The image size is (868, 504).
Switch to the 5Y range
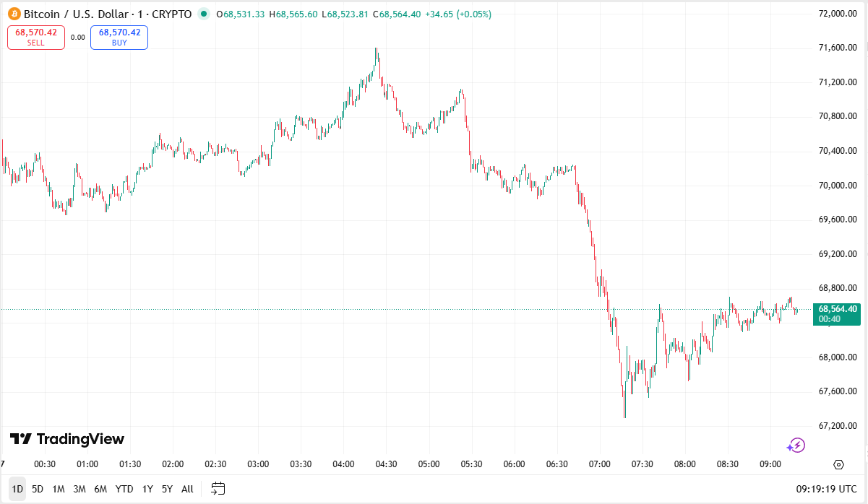tap(167, 489)
